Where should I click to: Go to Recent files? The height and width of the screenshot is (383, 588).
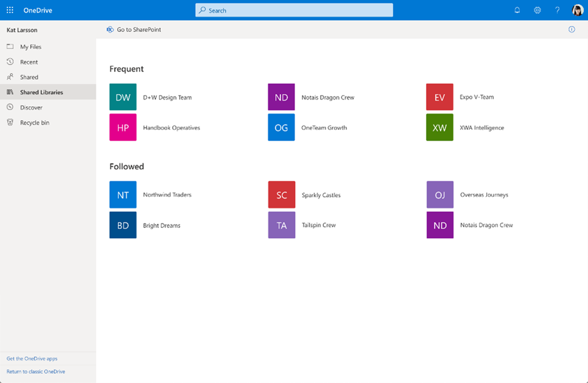(x=29, y=62)
